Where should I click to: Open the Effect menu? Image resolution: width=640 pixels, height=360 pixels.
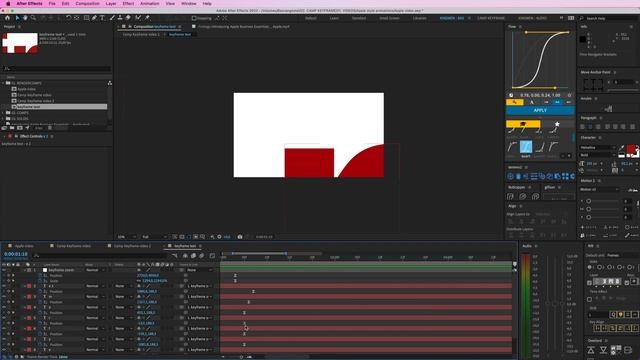(x=128, y=4)
